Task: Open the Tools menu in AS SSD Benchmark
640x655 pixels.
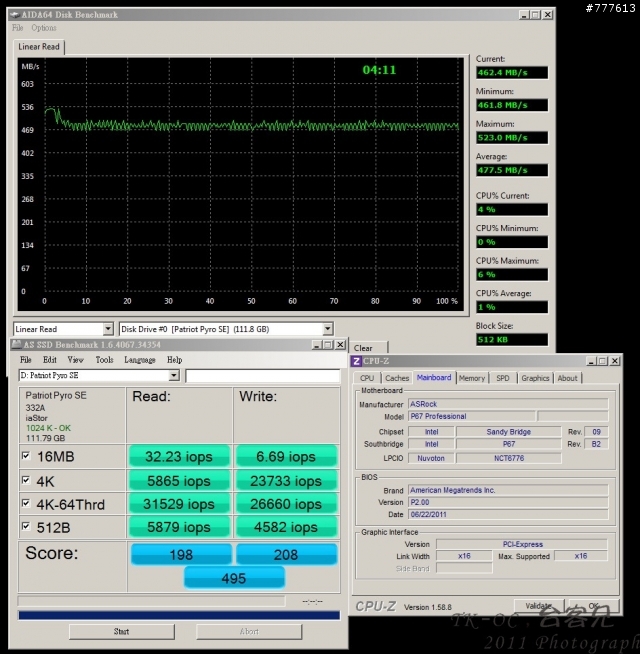Action: pos(104,360)
